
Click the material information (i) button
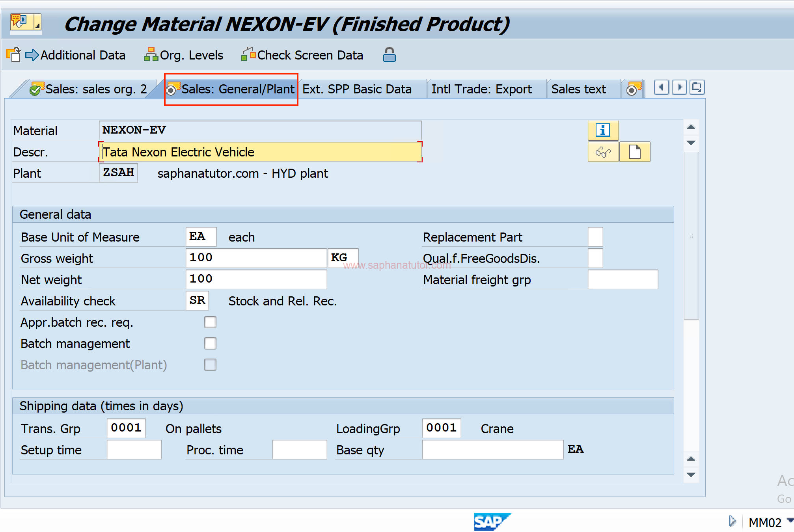(x=603, y=130)
